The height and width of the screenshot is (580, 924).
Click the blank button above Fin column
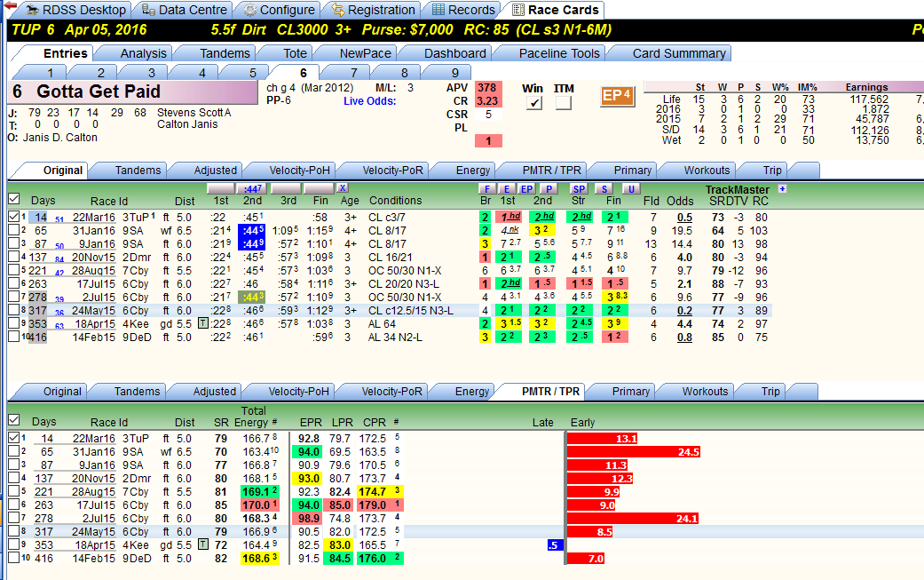point(319,188)
